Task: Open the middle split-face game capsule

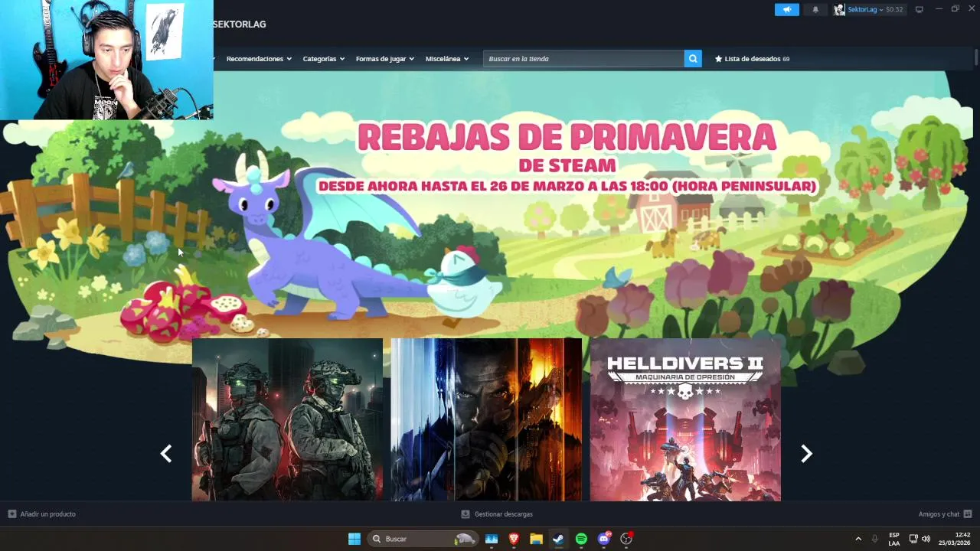Action: pos(486,419)
